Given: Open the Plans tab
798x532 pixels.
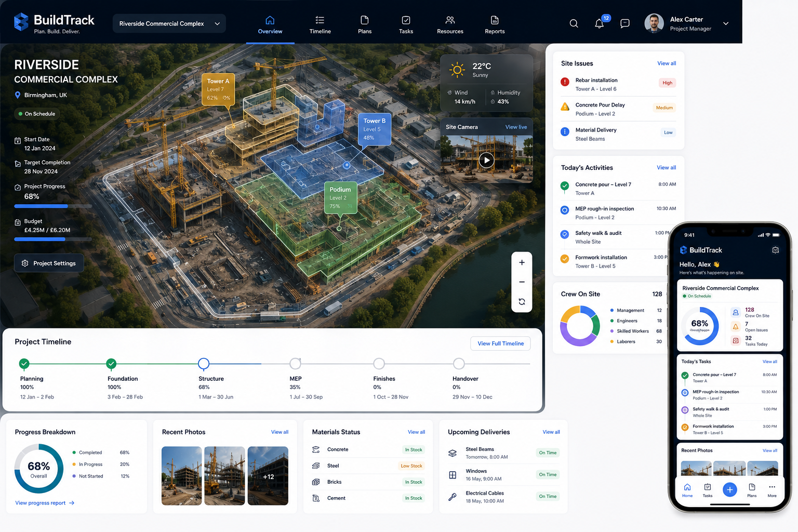Looking at the screenshot, I should tap(365, 24).
